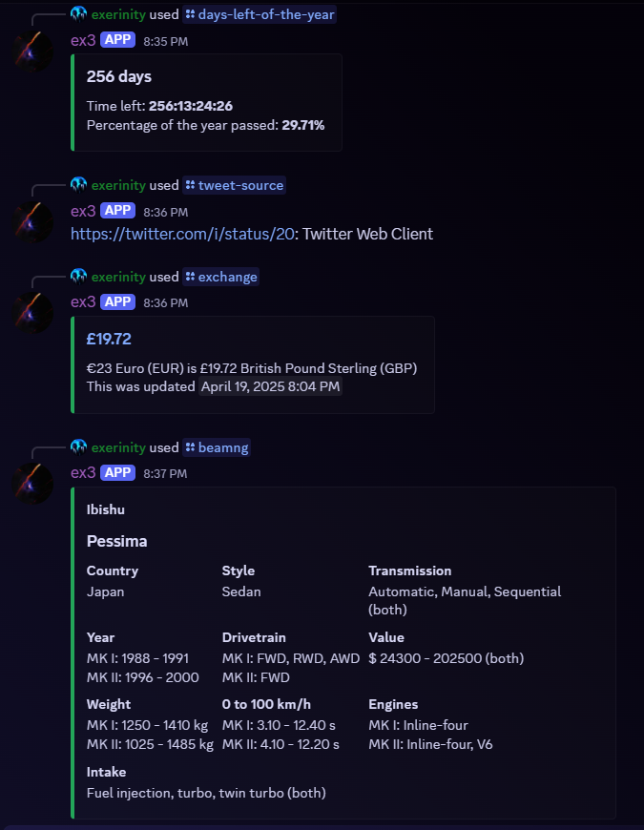The height and width of the screenshot is (830, 644).
Task: Click the beamng slash command tag
Action: (x=217, y=447)
